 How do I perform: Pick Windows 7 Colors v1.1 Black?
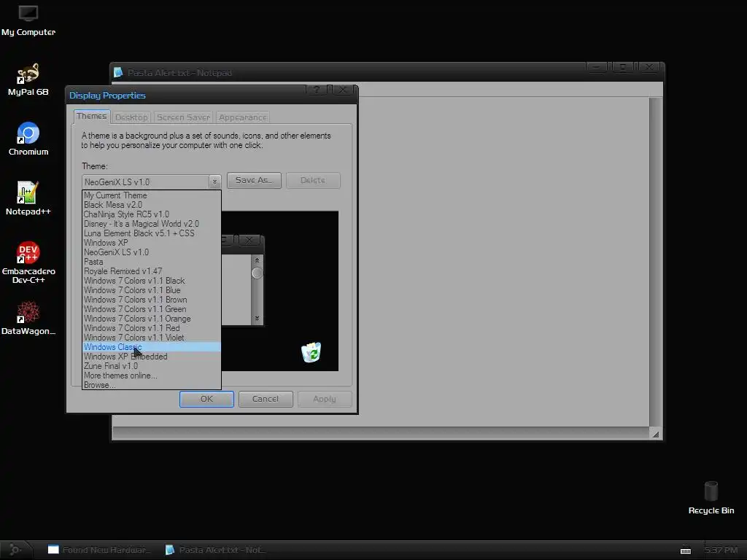(152, 281)
